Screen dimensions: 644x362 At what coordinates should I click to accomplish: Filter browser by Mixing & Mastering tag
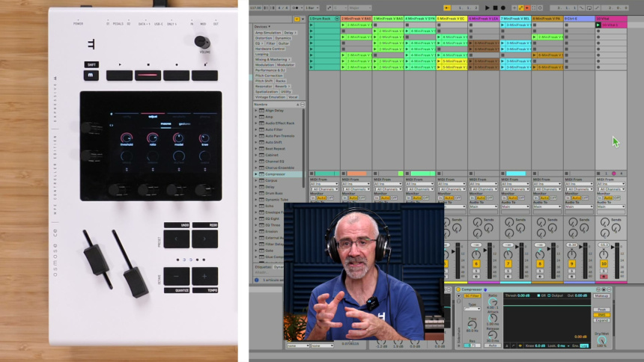[272, 60]
